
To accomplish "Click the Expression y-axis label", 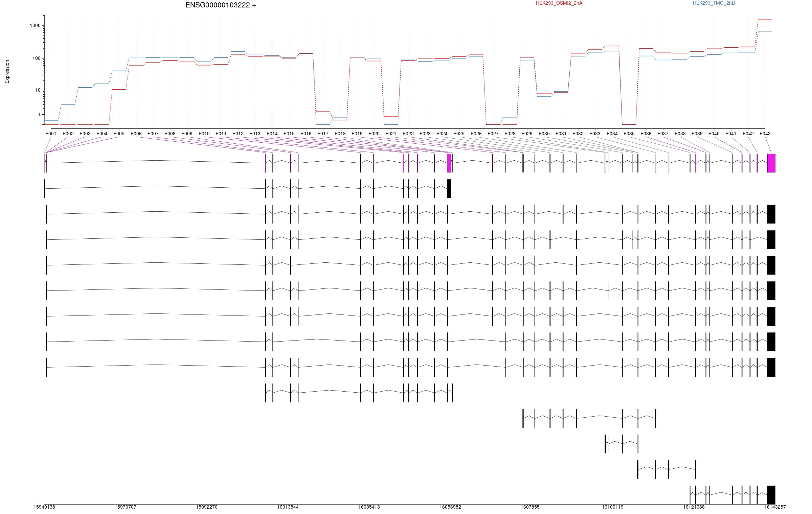I will [7, 72].
